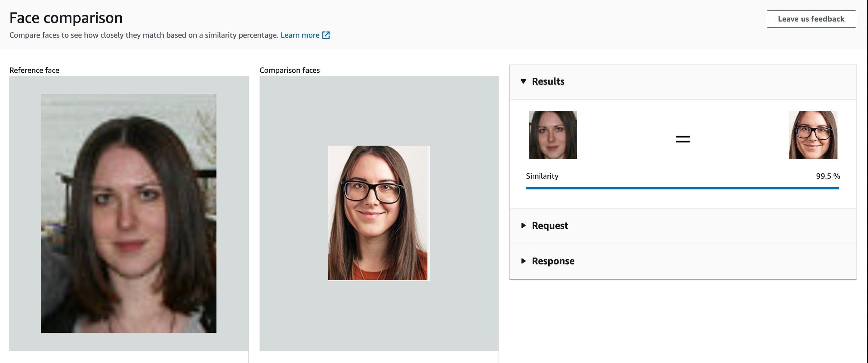The height and width of the screenshot is (363, 868).
Task: Expand the Request section arrow
Action: coord(523,226)
